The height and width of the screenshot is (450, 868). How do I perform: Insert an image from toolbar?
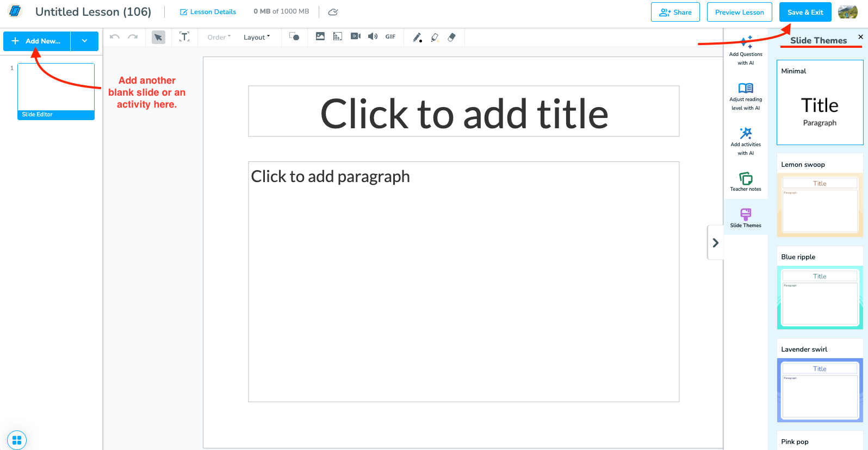pos(320,36)
